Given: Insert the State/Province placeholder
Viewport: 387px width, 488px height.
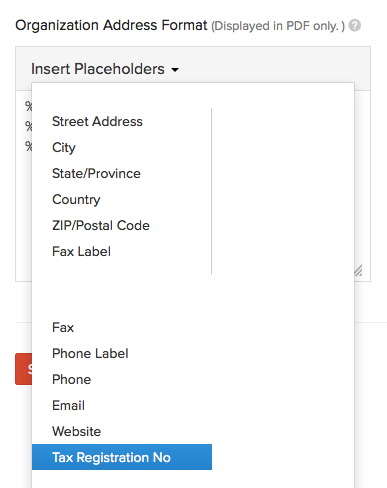Looking at the screenshot, I should (x=122, y=173).
